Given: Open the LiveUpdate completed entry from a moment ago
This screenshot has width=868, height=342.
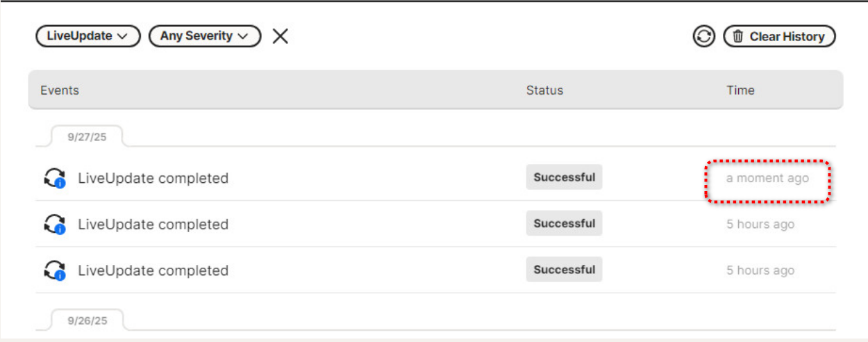Looking at the screenshot, I should [x=153, y=179].
